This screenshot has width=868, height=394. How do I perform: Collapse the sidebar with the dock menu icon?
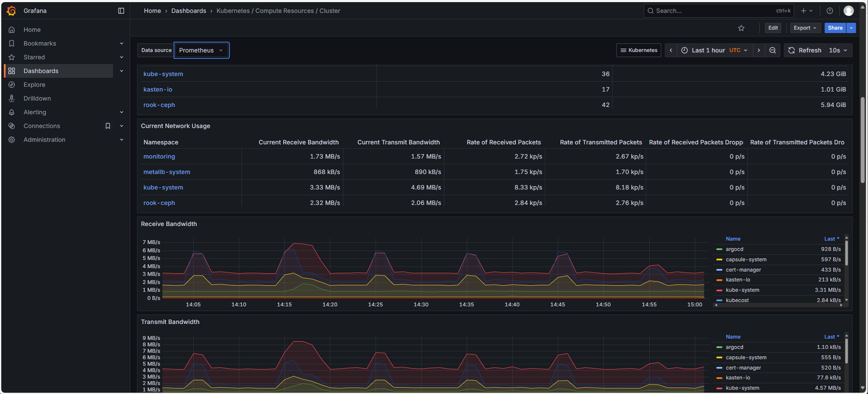click(x=121, y=11)
